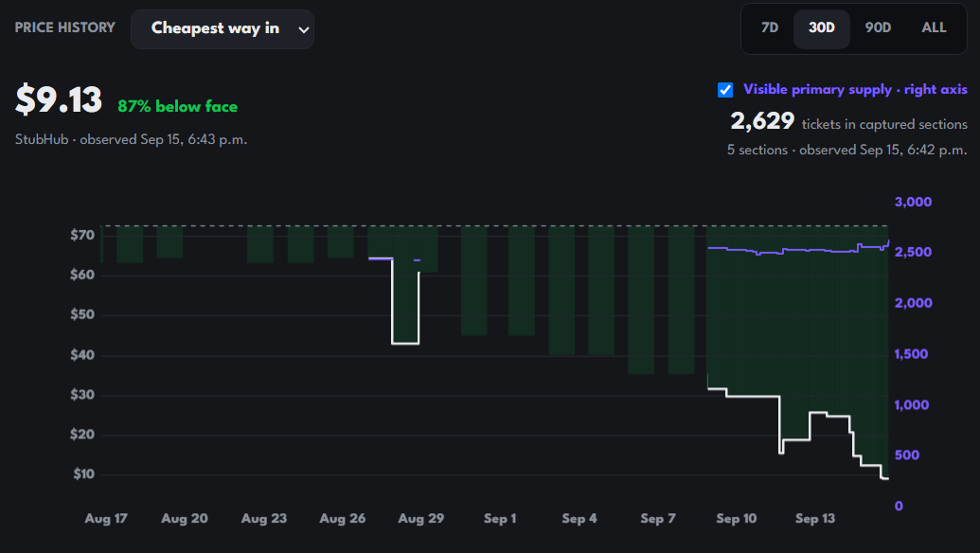Click the $30 price axis label

point(82,395)
